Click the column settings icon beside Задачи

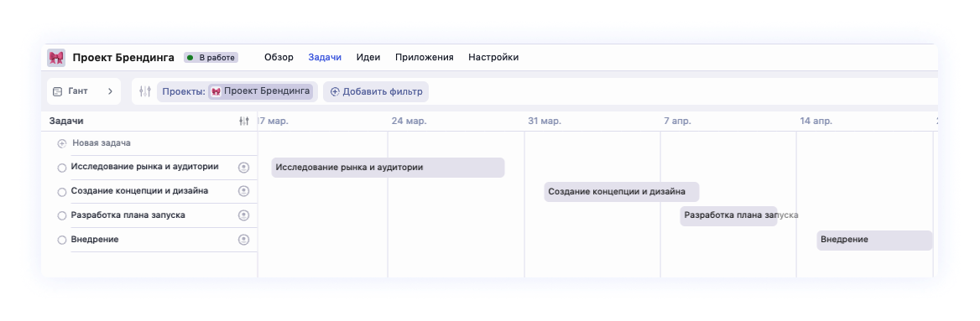(244, 122)
